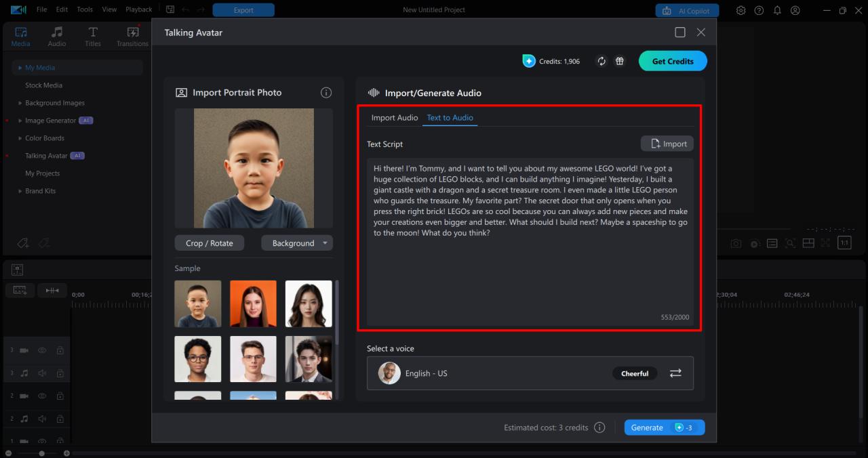The height and width of the screenshot is (458, 868).
Task: Select the Text to Audio tab
Action: pos(450,118)
